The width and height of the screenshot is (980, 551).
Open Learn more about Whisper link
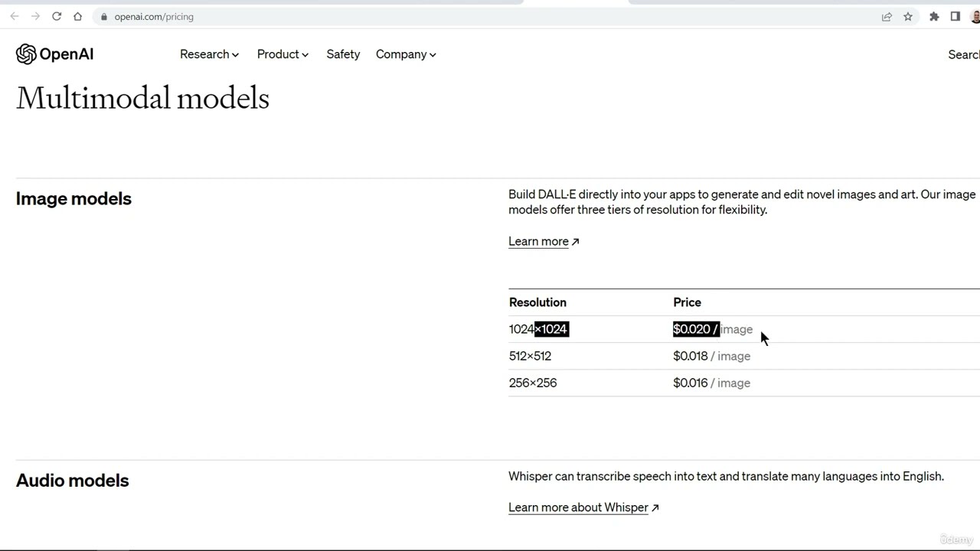tap(583, 507)
